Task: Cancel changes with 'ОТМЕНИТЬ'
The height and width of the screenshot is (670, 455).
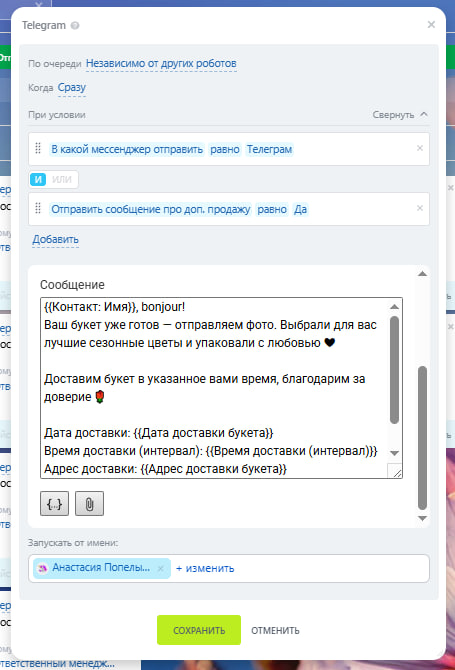Action: [x=275, y=631]
